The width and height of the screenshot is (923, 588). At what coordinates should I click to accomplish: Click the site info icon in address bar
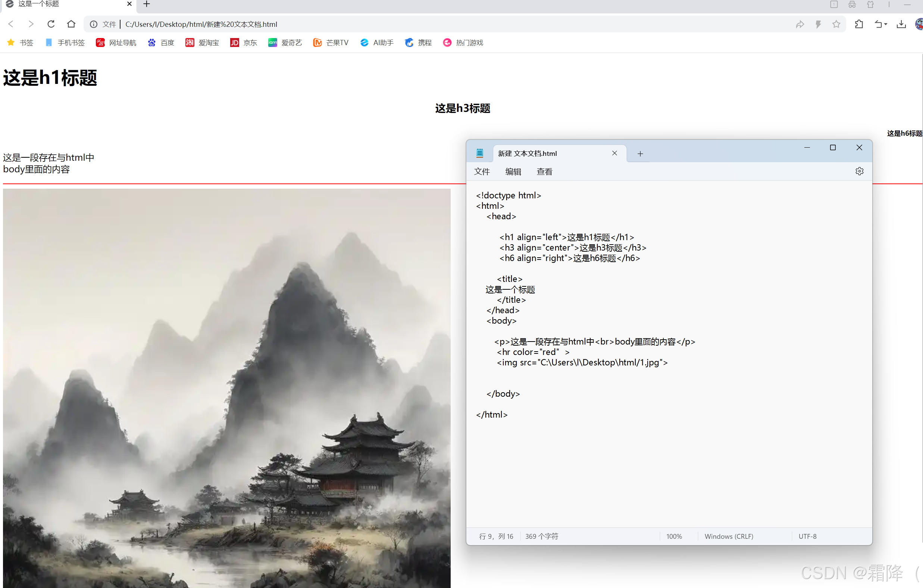[93, 25]
